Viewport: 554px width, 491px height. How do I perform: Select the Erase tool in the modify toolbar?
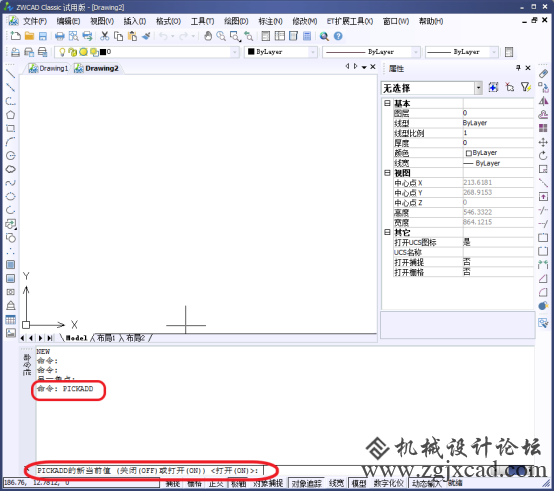pyautogui.click(x=543, y=73)
